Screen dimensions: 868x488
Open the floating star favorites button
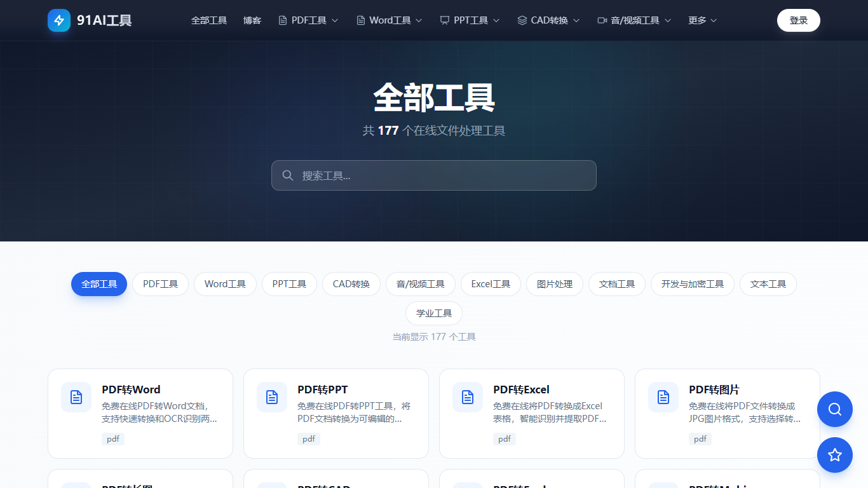(x=835, y=455)
